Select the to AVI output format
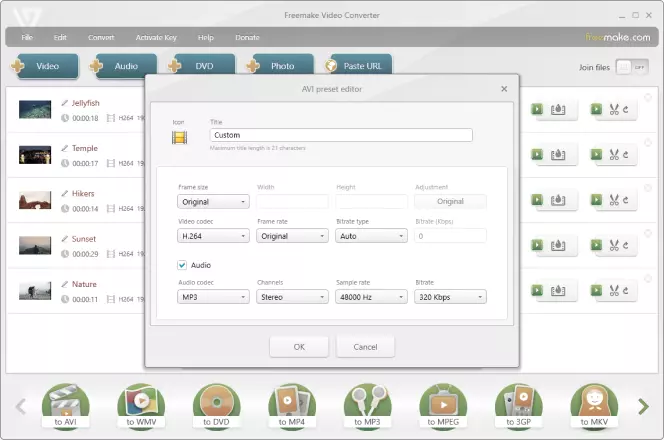Screen dimensions: 664x440 coord(66,407)
